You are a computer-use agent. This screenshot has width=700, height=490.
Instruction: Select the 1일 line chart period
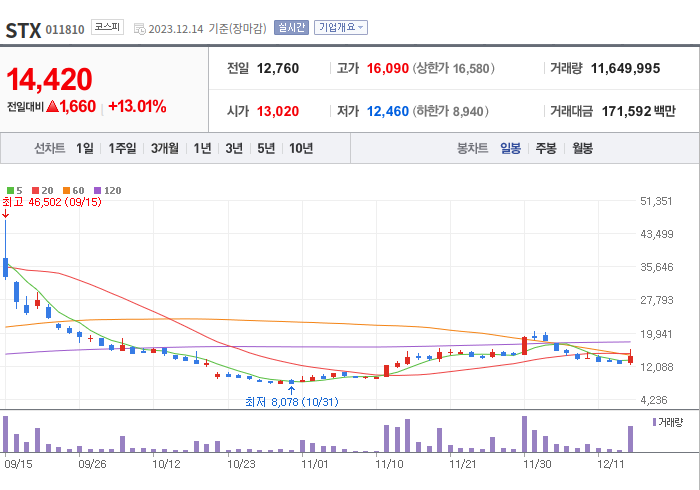coord(84,148)
